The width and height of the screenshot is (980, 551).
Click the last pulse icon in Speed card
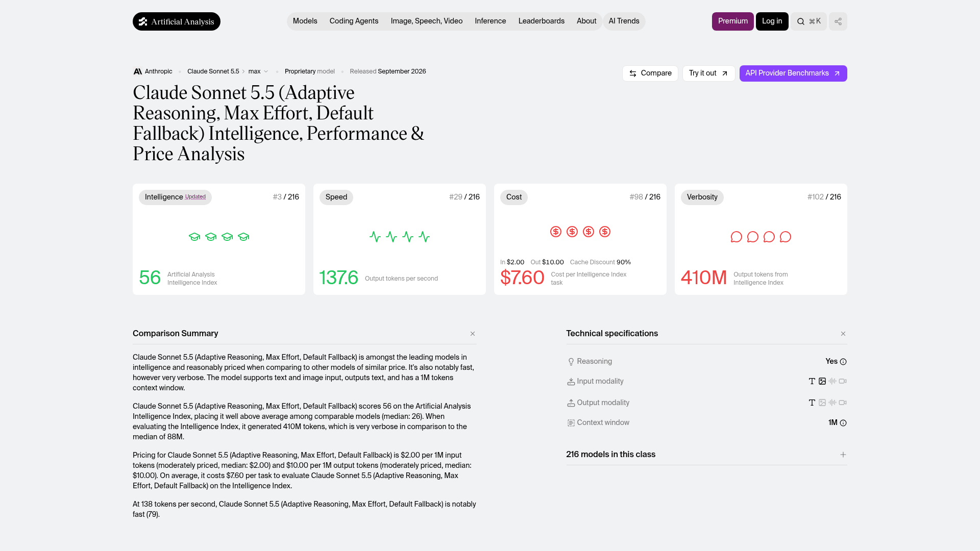pyautogui.click(x=424, y=237)
